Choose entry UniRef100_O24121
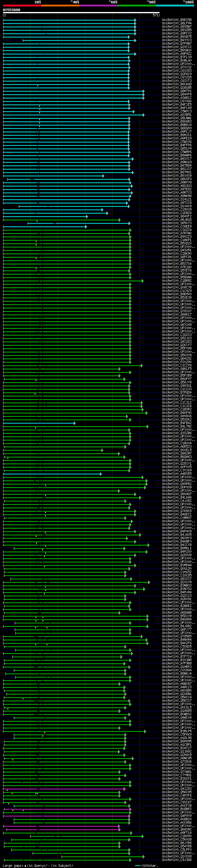The width and height of the screenshot is (197, 868). [x=177, y=199]
